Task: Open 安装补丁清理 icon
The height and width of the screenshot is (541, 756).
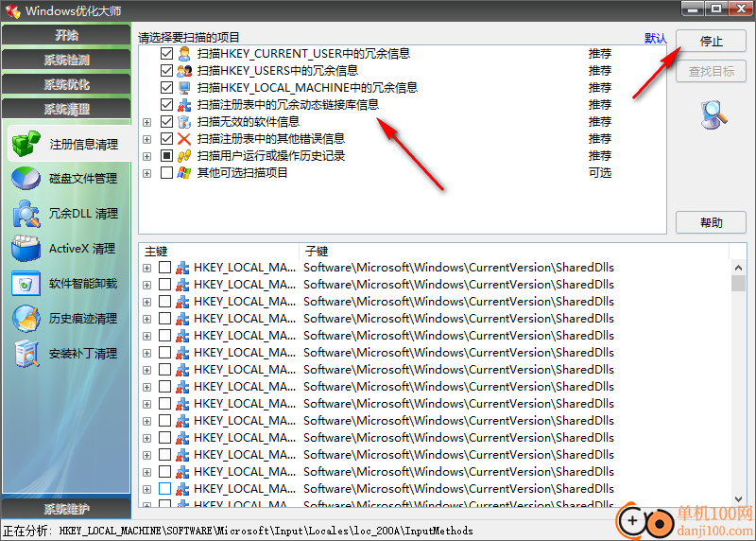Action: tap(26, 354)
